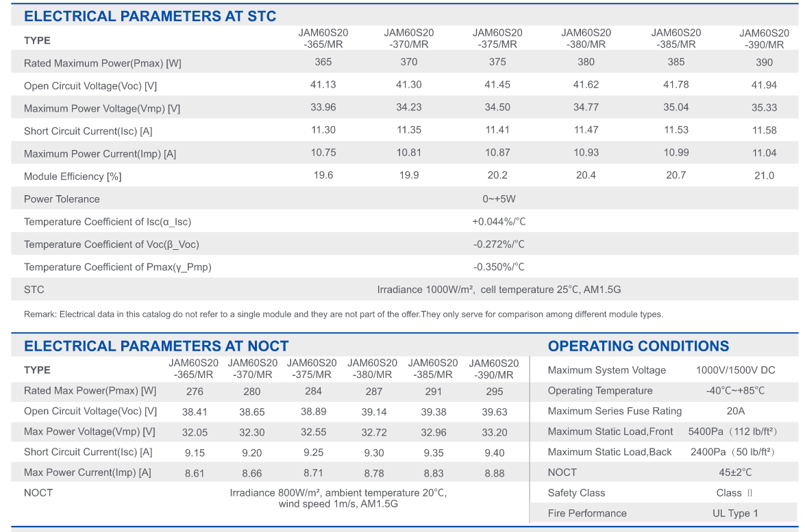
Task: Select the STC irradiance condition text
Action: [499, 290]
